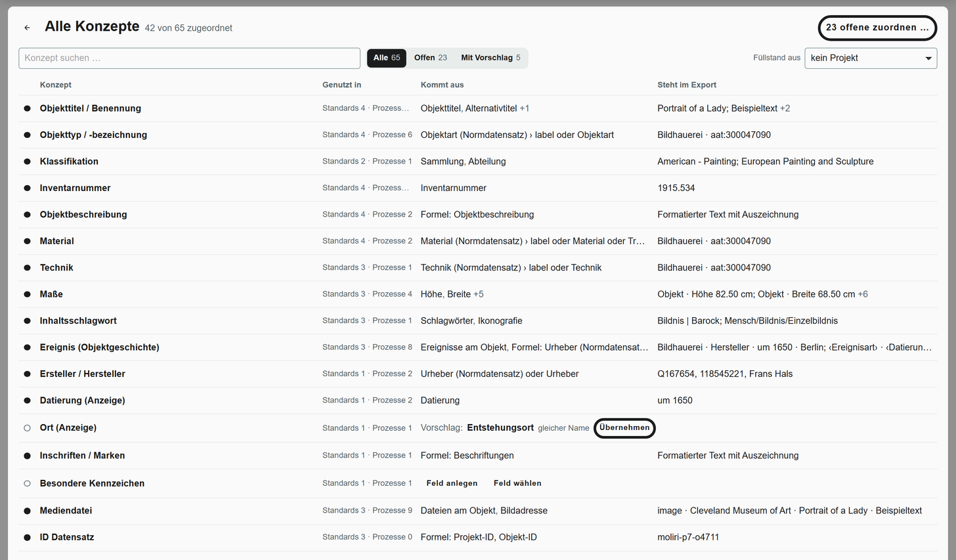Click source Sammlung, Abteilung

[463, 162]
